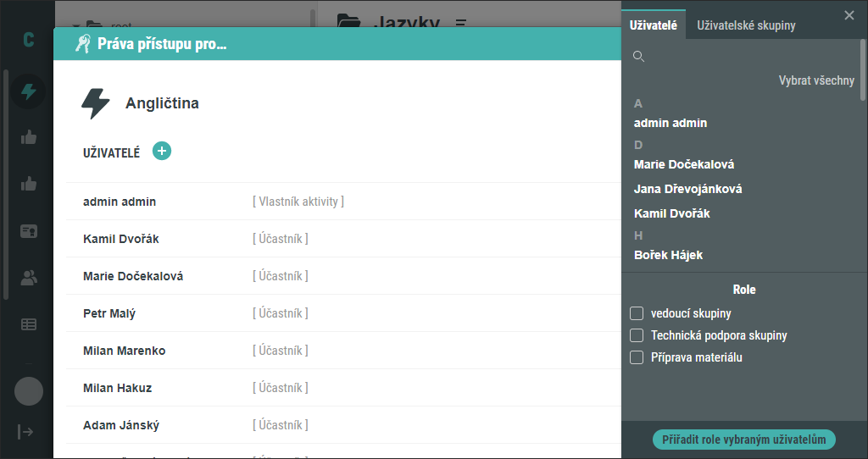Click the root folder icon in the background tree
This screenshot has width=868, height=459.
point(95,24)
